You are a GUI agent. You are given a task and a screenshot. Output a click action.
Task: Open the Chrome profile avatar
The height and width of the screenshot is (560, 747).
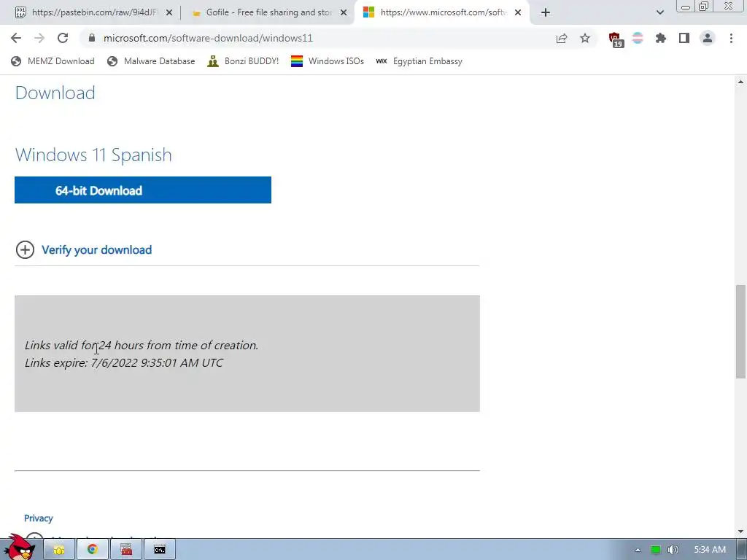708,38
